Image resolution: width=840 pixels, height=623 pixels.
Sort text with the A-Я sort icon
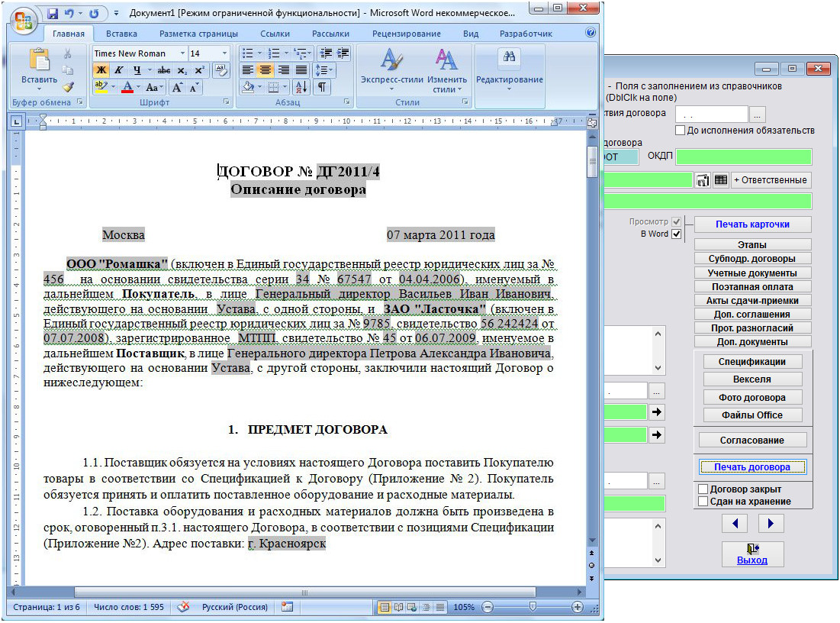click(301, 87)
